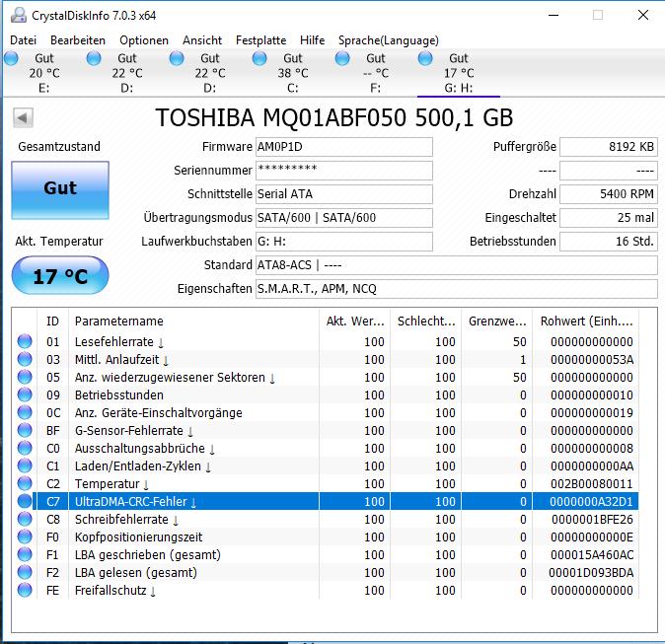Image resolution: width=665 pixels, height=644 pixels.
Task: Click the Übertragungsmodus field SATA/600
Action: pyautogui.click(x=344, y=218)
